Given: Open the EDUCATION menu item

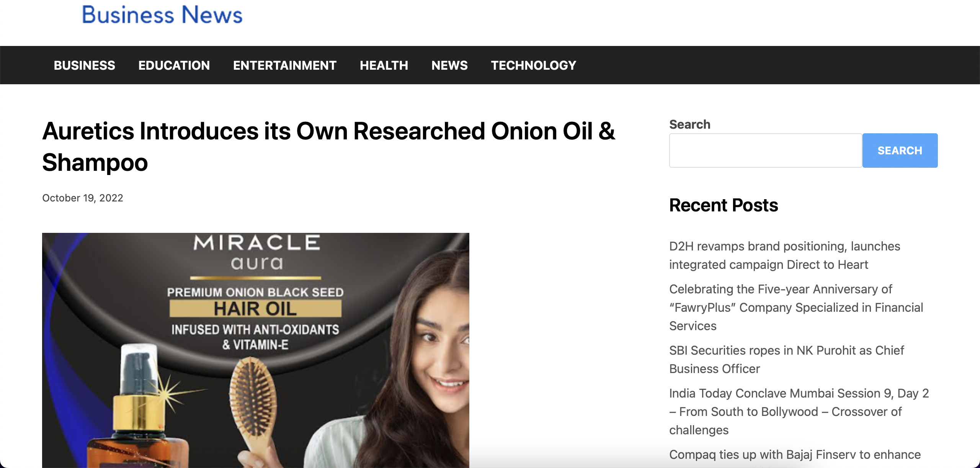Looking at the screenshot, I should (x=174, y=65).
